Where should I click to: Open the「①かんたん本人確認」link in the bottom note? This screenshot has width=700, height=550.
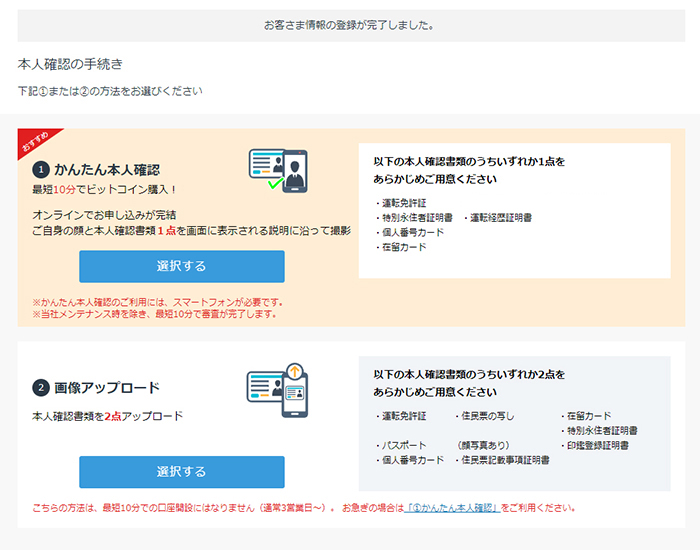tap(452, 508)
